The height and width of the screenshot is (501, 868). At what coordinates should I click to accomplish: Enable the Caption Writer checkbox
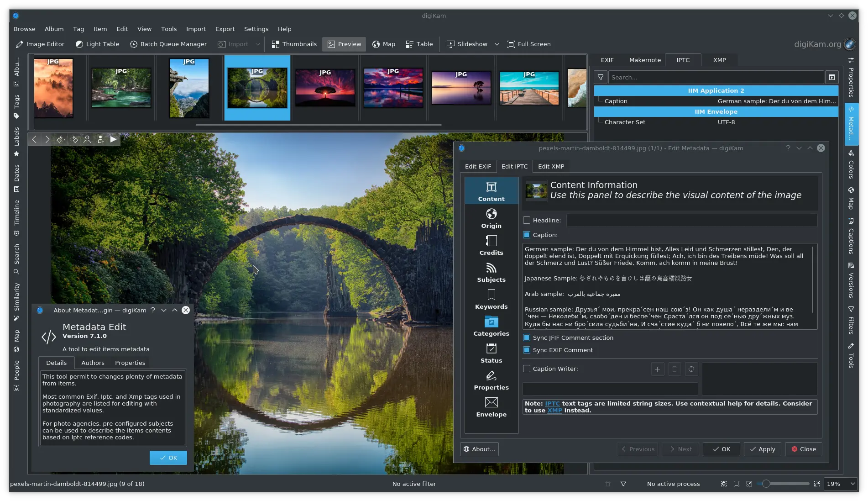click(527, 369)
